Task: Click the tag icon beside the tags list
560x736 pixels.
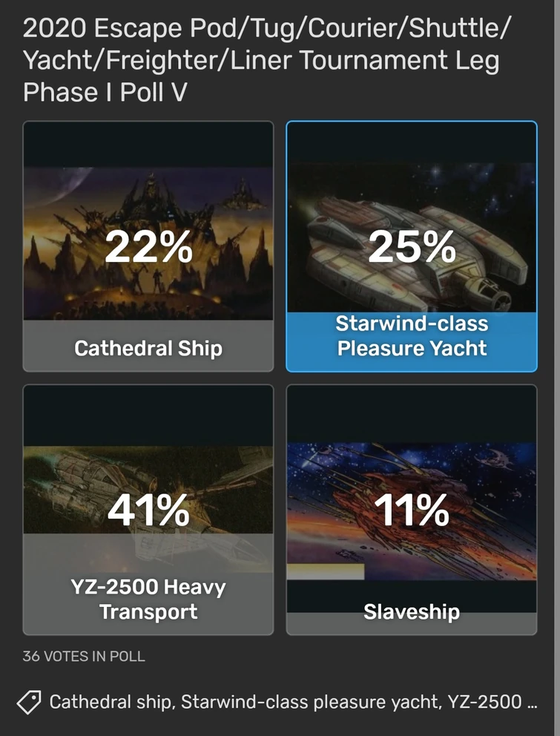Action: tap(29, 703)
